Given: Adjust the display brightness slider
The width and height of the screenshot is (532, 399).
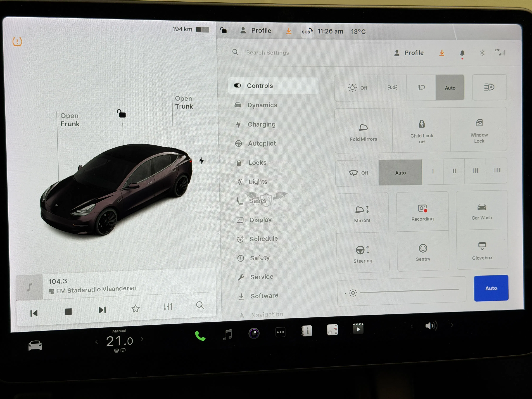Looking at the screenshot, I should click(402, 292).
